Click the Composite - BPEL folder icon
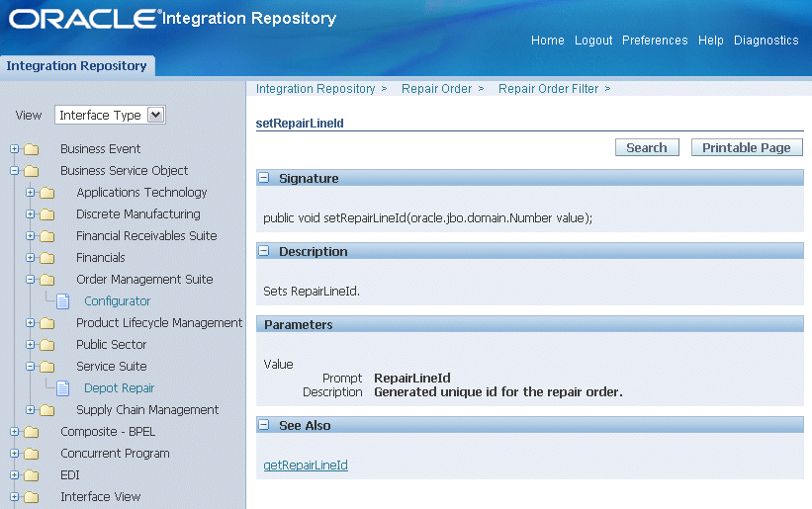This screenshot has height=509, width=812. tap(32, 432)
